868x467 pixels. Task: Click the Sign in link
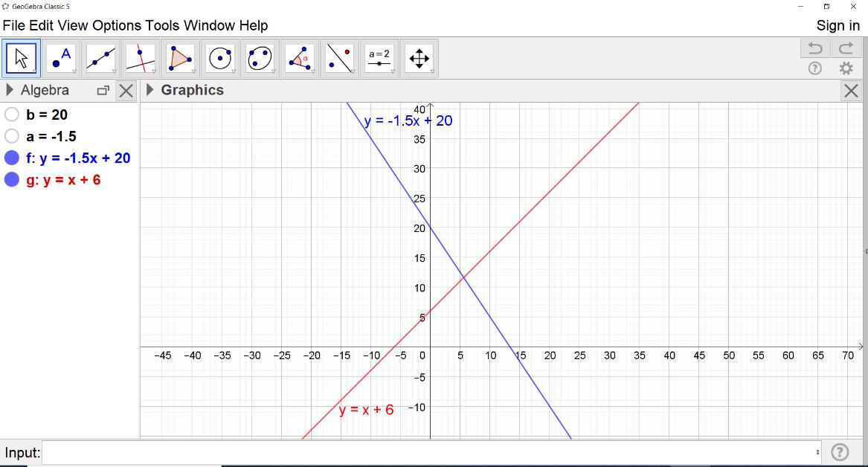(838, 25)
